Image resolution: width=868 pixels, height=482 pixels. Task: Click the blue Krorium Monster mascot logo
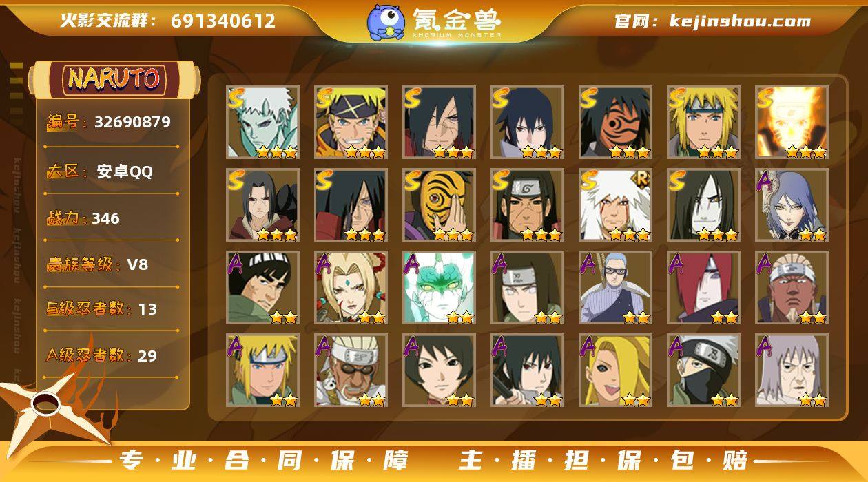[386, 21]
